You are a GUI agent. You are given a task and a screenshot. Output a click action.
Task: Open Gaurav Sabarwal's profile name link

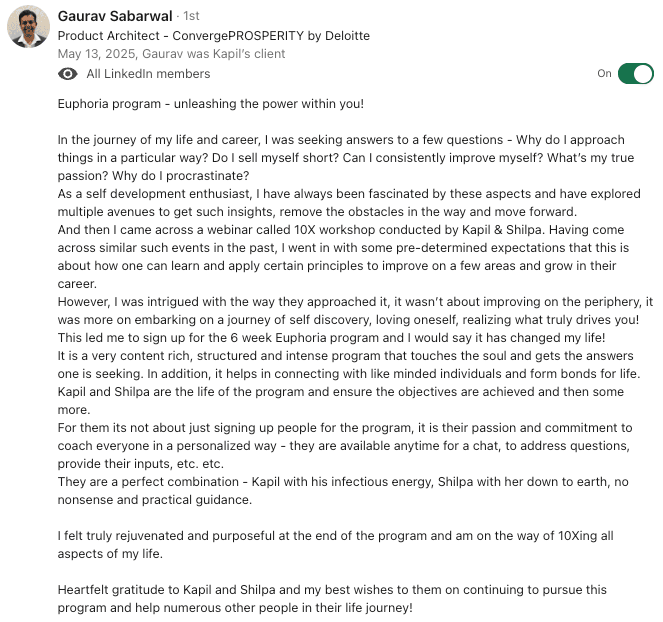click(116, 16)
